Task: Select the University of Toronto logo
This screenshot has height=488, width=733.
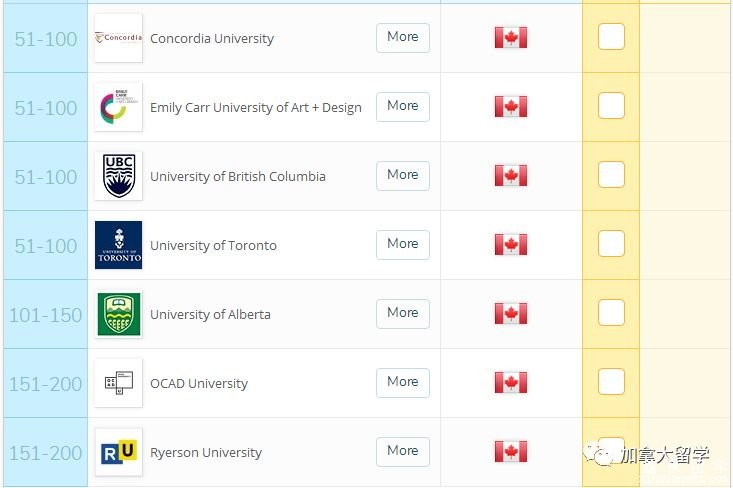Action: tap(118, 245)
